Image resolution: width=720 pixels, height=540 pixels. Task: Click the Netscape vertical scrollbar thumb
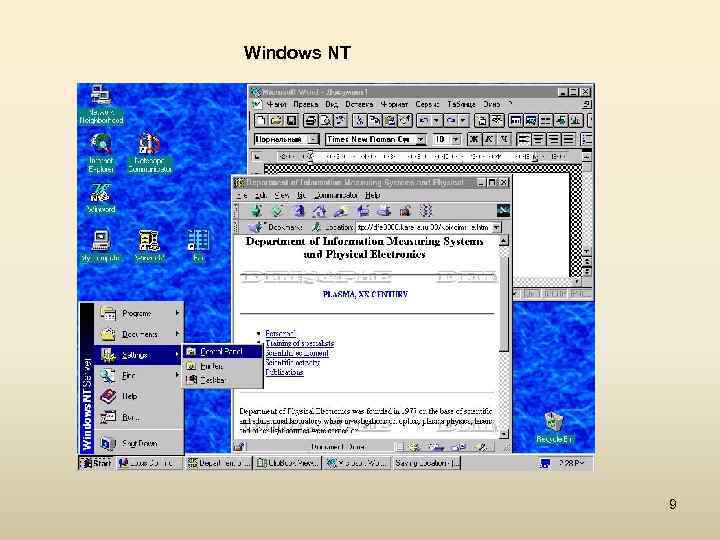(x=504, y=303)
